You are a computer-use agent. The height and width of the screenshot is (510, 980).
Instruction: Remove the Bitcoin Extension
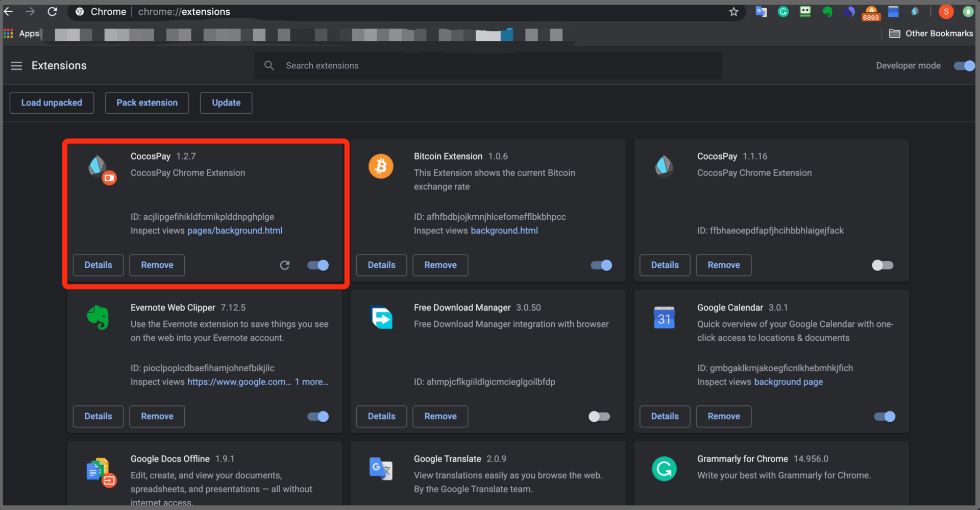tap(440, 265)
